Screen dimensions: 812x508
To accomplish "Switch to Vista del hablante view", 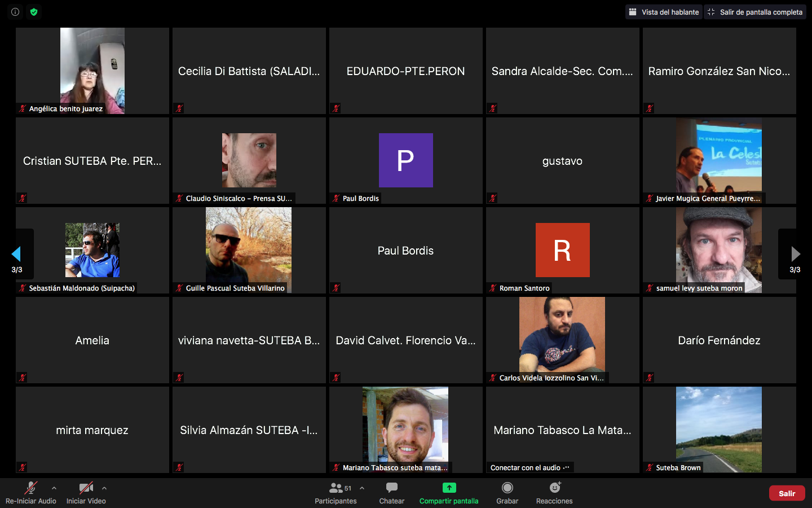I will [664, 12].
